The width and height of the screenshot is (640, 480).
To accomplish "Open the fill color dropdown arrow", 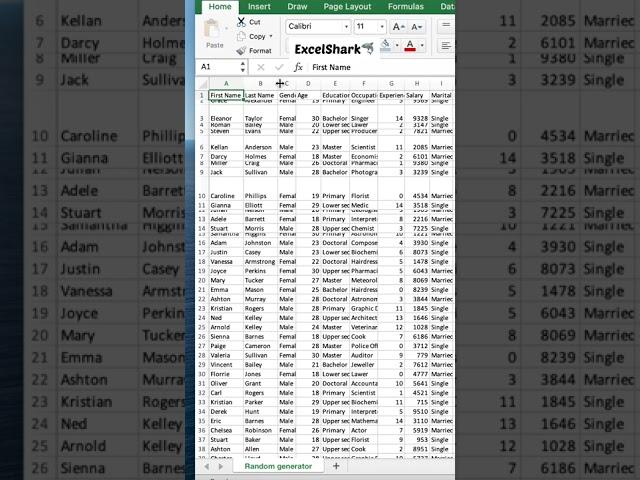I will coord(397,45).
